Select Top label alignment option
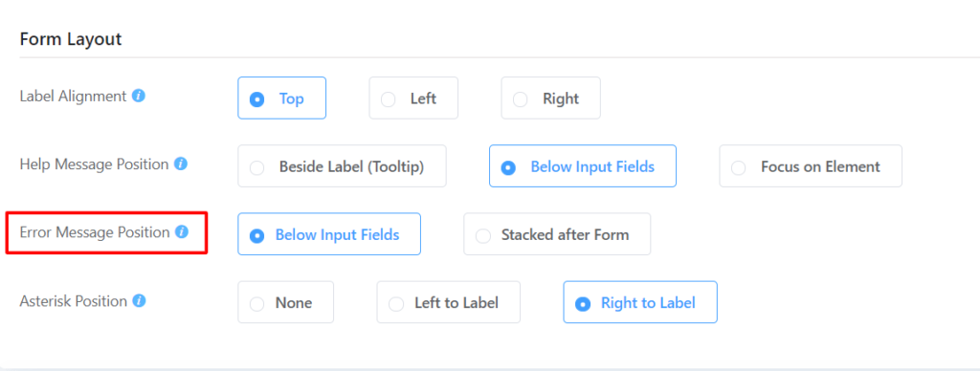The width and height of the screenshot is (980, 371). (x=282, y=98)
